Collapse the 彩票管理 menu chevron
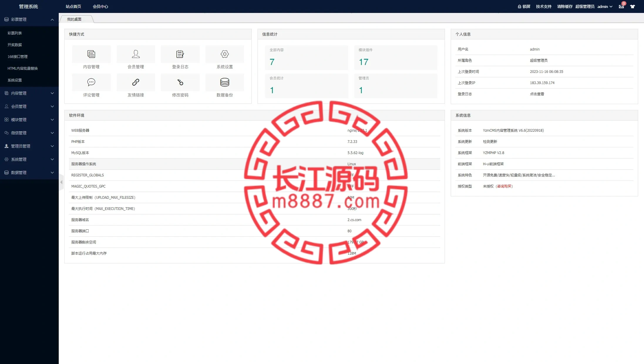Viewport: 644px width, 364px height. pos(52,20)
